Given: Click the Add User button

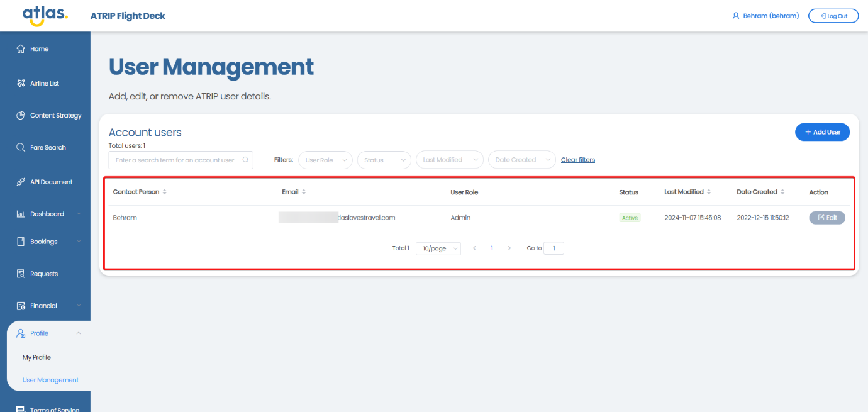Looking at the screenshot, I should point(822,132).
